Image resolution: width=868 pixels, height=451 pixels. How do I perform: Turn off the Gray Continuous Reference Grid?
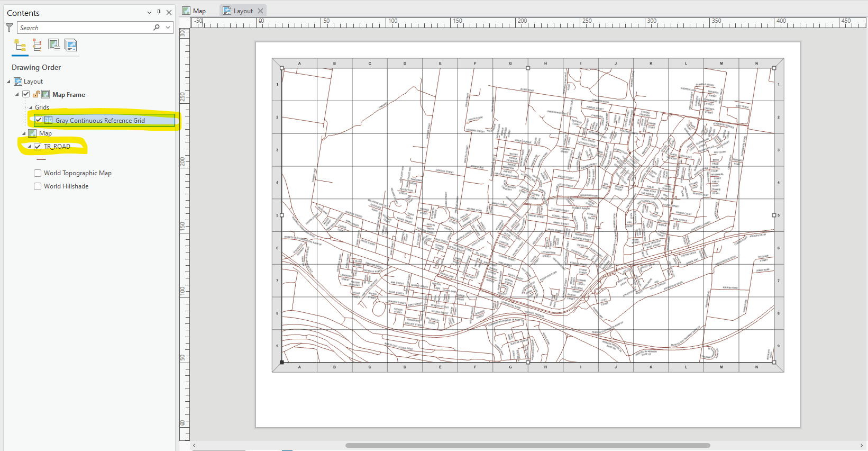[39, 120]
